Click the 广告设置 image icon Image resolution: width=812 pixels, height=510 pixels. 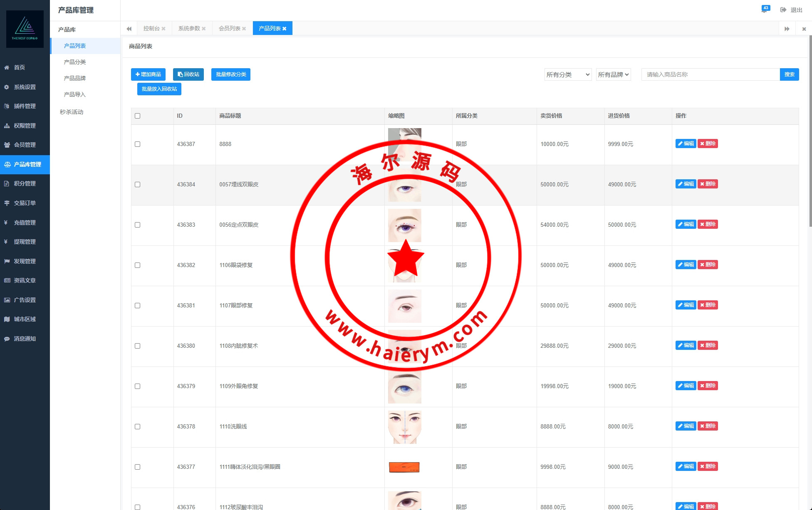click(x=7, y=300)
